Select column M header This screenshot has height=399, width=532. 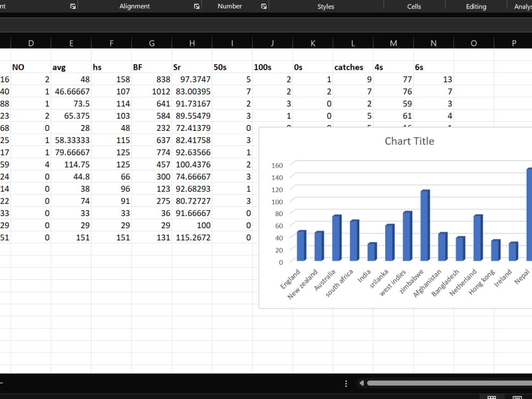(x=393, y=43)
